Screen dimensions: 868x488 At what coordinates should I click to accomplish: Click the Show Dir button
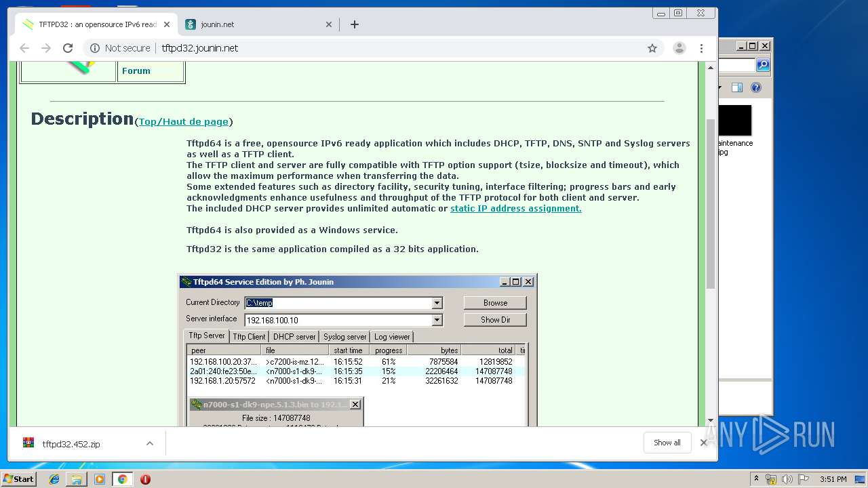tap(495, 320)
